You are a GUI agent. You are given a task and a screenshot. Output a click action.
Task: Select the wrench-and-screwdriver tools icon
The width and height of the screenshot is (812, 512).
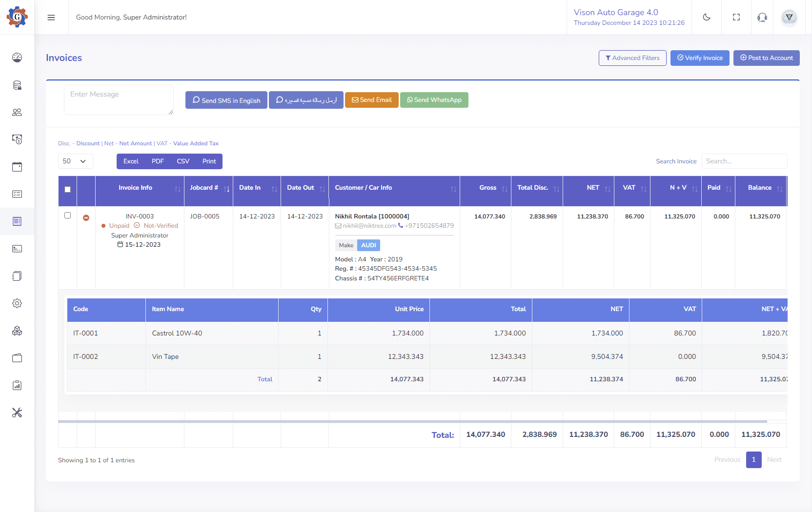tap(17, 413)
